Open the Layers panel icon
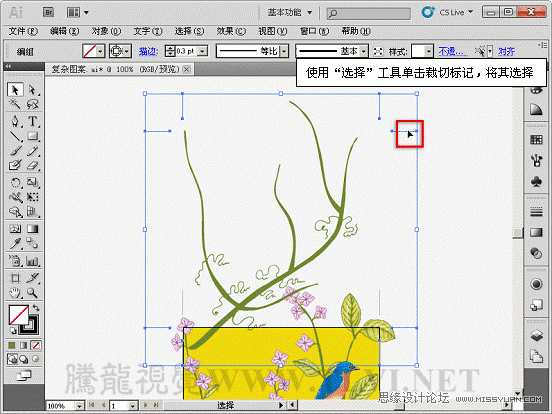The image size is (552, 414). 536,335
